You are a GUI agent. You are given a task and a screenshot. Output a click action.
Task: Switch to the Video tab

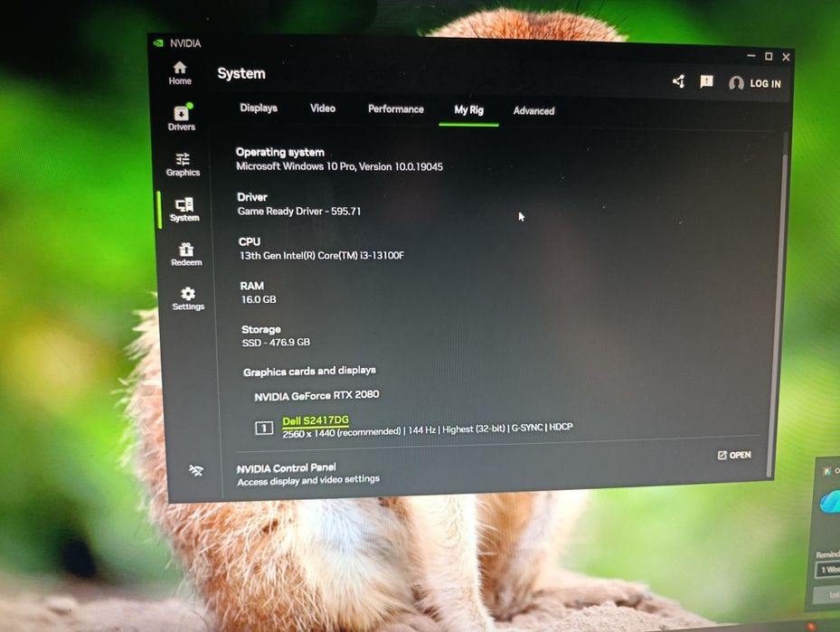click(x=323, y=108)
